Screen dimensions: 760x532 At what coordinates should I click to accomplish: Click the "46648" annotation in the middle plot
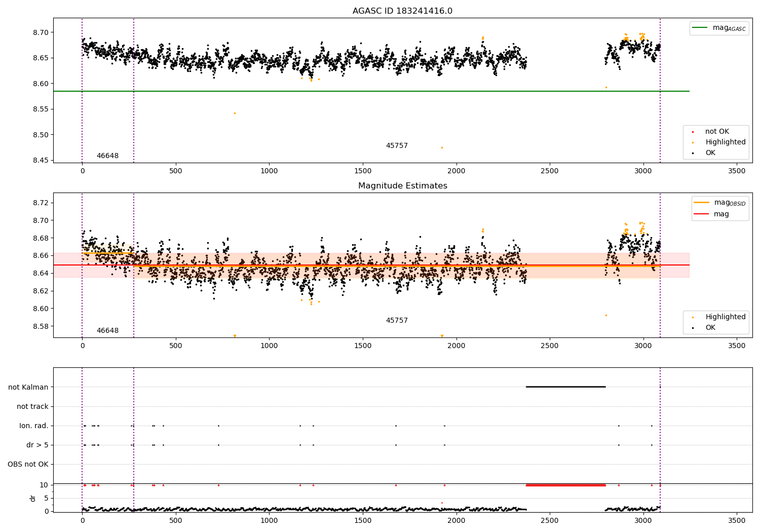tap(107, 331)
